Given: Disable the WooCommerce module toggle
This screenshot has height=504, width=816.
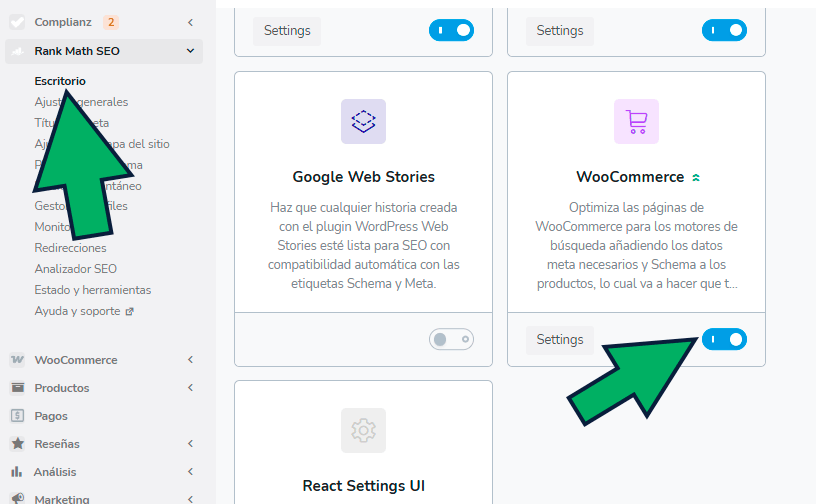Looking at the screenshot, I should (724, 339).
